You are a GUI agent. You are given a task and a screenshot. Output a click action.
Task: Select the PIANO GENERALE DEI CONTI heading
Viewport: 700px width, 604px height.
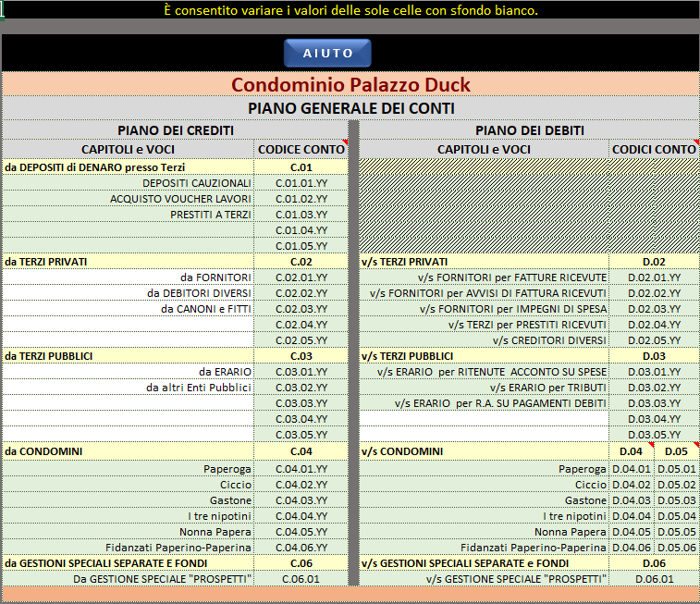(x=350, y=108)
